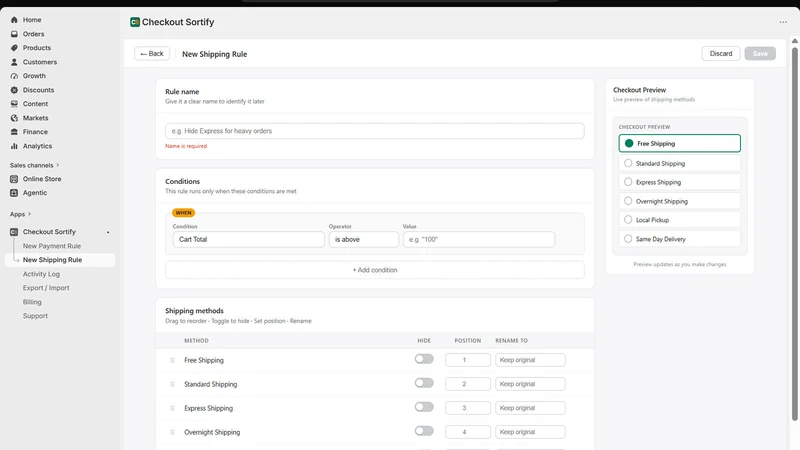Select Local Pickup in checkout preview
800x450 pixels.
(x=680, y=220)
